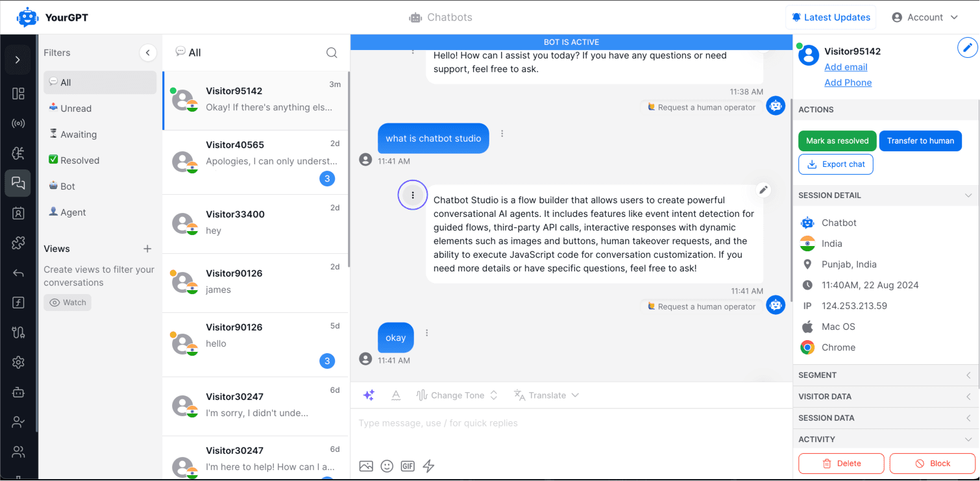Screen dimensions: 980x481
Task: Open the Chats panel in the sidebar
Action: (x=18, y=183)
